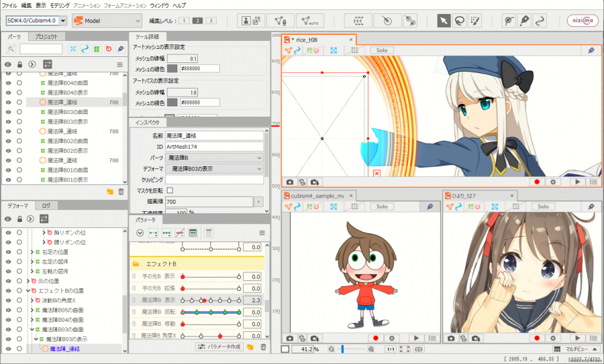Image resolution: width=604 pixels, height=364 pixels.
Task: Click zoom in magnifier icon
Action: (x=370, y=349)
